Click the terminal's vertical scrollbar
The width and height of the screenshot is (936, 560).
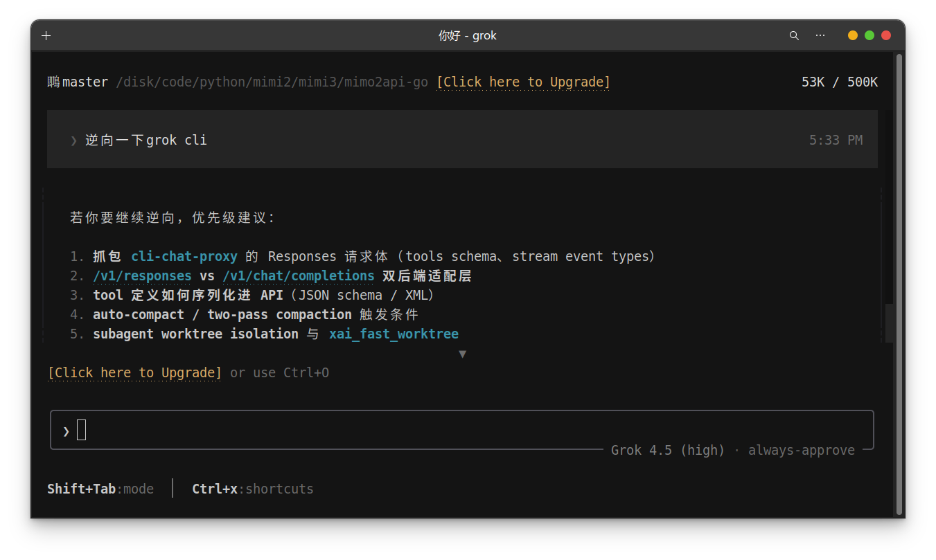tap(899, 284)
